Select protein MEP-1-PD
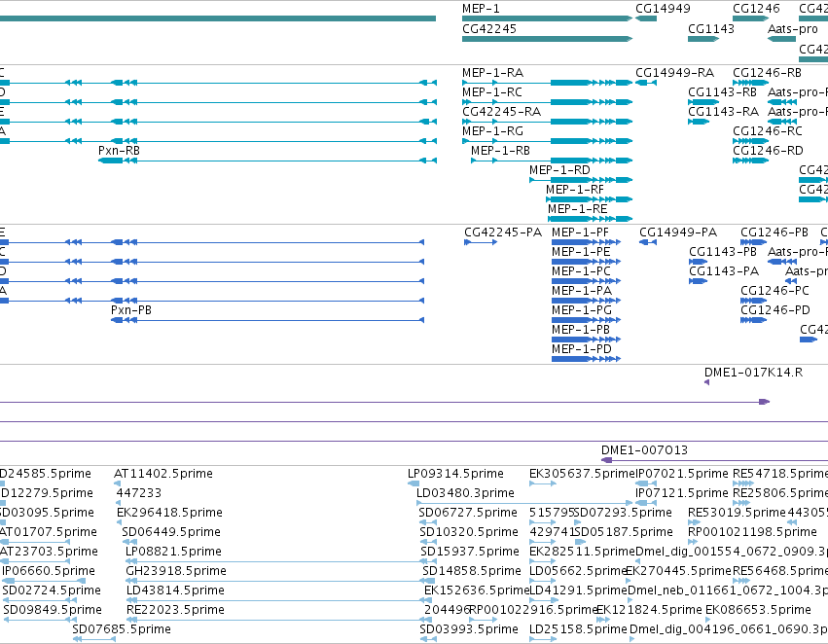The height and width of the screenshot is (644, 828). point(586,359)
